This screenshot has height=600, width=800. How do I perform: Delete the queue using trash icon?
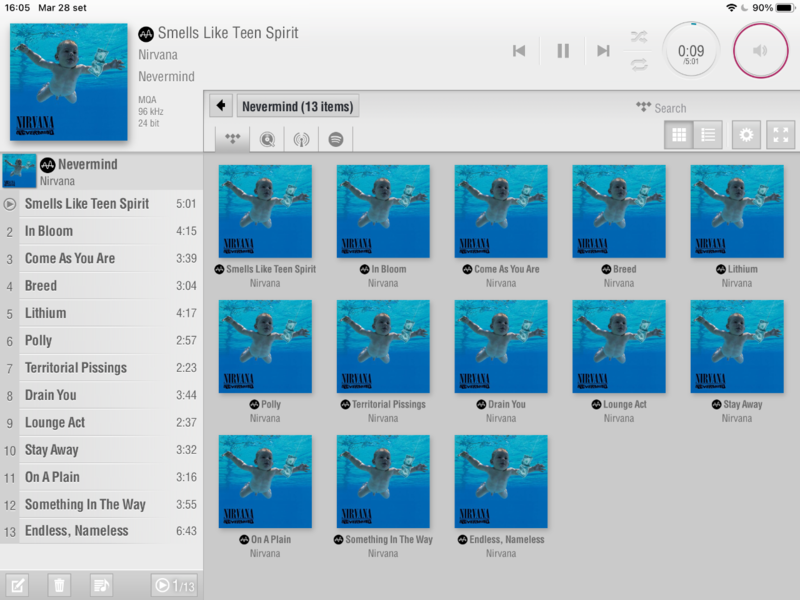click(59, 585)
